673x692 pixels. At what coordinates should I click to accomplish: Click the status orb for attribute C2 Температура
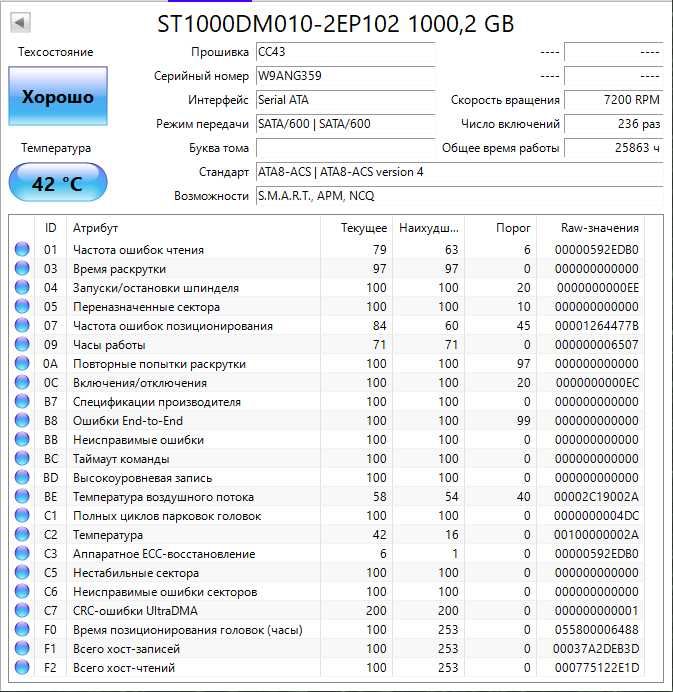(22, 534)
